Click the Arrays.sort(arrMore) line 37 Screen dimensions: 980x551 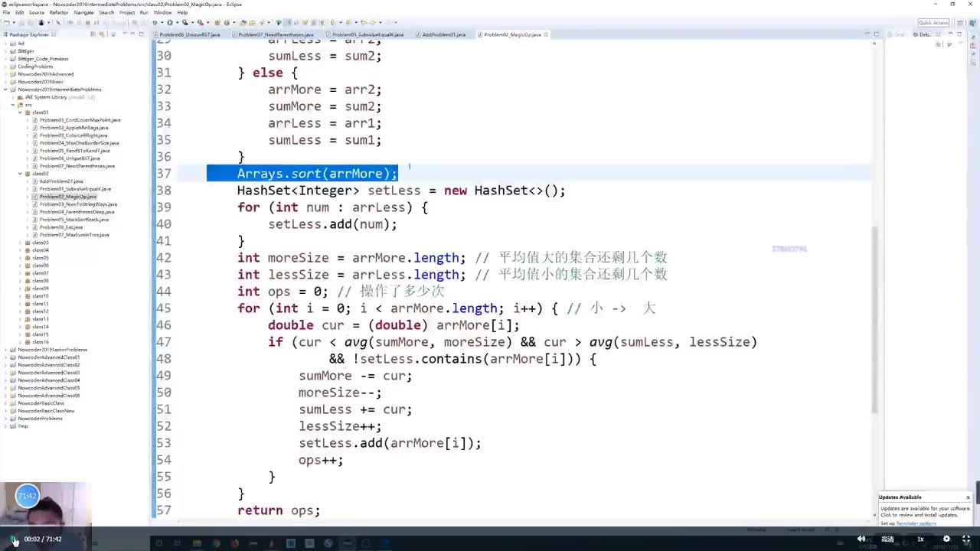tap(317, 174)
